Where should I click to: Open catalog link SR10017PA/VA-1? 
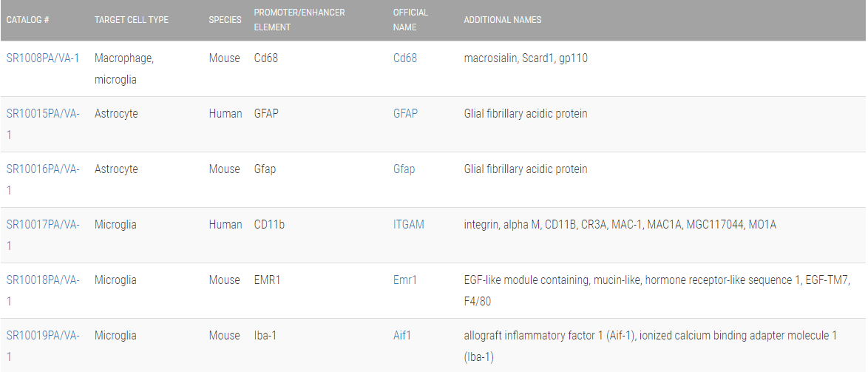pyautogui.click(x=43, y=224)
